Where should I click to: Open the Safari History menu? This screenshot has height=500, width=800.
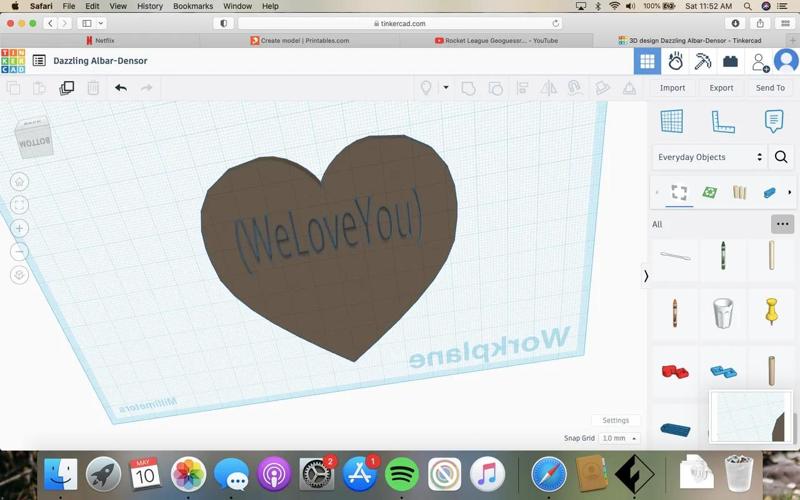(149, 6)
